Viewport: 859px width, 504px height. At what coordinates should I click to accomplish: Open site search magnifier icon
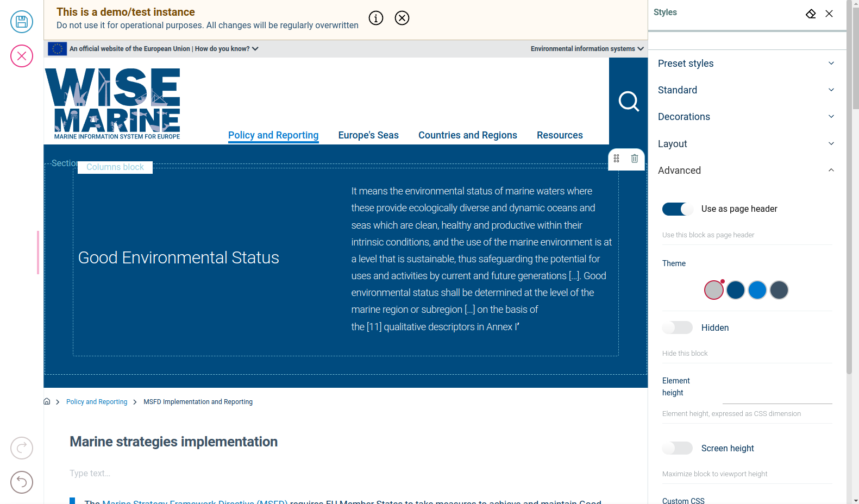(x=629, y=101)
